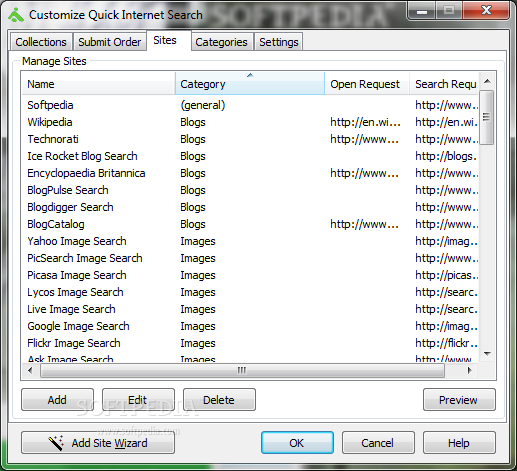Click the Preview button

(459, 400)
